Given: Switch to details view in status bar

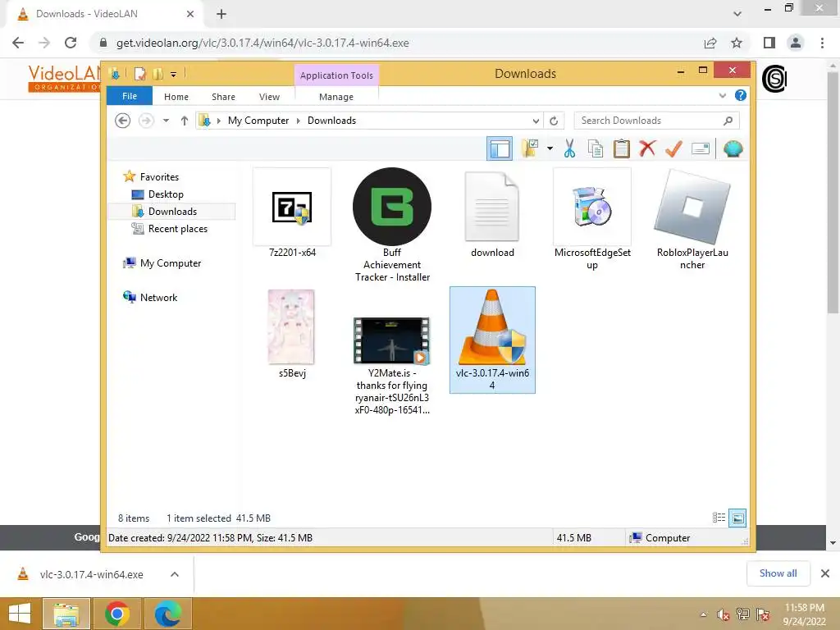Looking at the screenshot, I should tap(719, 518).
